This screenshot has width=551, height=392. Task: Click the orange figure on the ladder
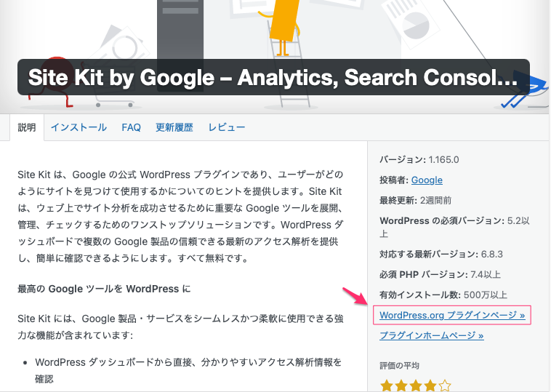pyautogui.click(x=285, y=22)
